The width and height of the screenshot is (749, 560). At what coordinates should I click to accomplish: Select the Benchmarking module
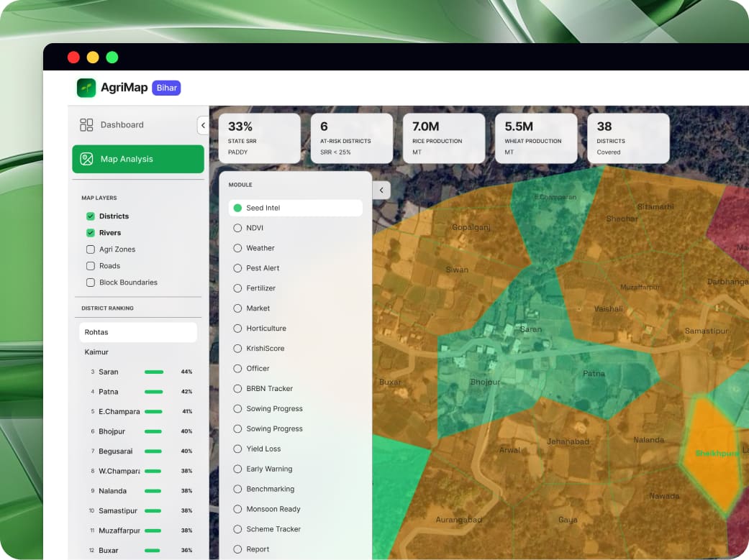click(295, 489)
